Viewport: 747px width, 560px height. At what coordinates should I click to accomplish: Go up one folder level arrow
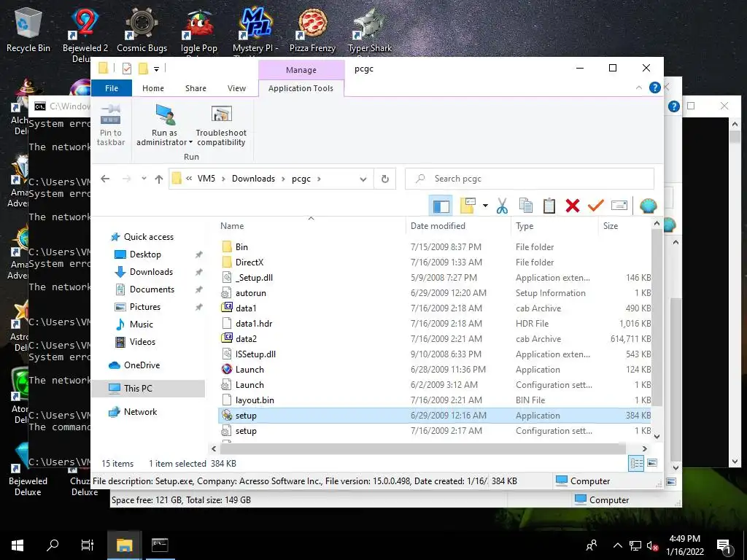pyautogui.click(x=158, y=179)
